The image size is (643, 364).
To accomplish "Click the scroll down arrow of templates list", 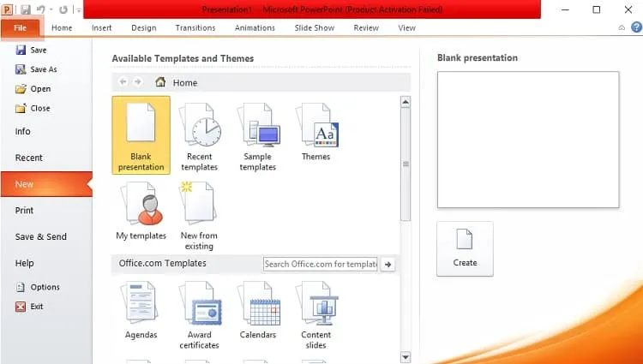I will click(406, 357).
